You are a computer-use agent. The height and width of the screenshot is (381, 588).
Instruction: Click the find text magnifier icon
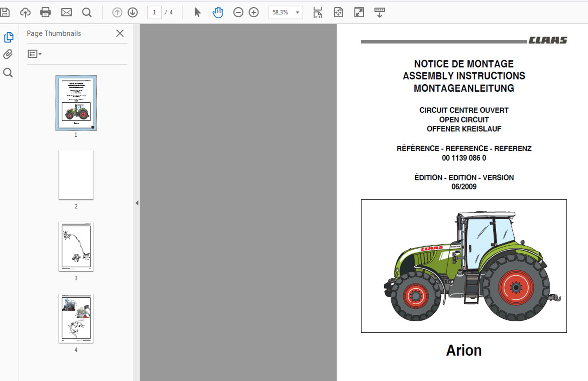(x=87, y=12)
